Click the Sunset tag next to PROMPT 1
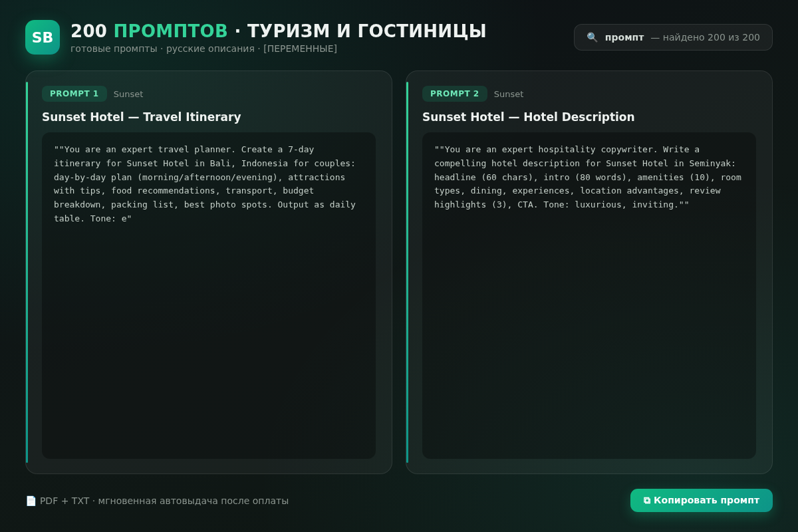The width and height of the screenshot is (798, 532). (x=128, y=94)
